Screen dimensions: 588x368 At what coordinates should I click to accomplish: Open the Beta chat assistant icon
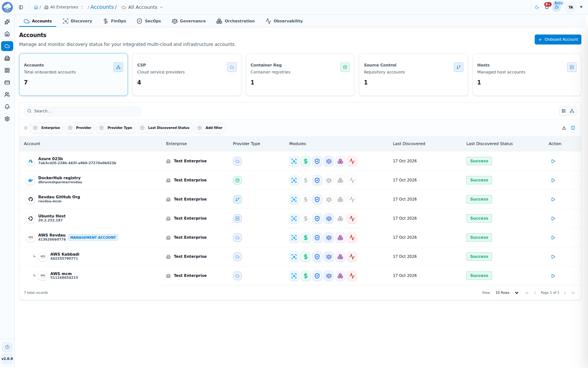[x=557, y=7]
